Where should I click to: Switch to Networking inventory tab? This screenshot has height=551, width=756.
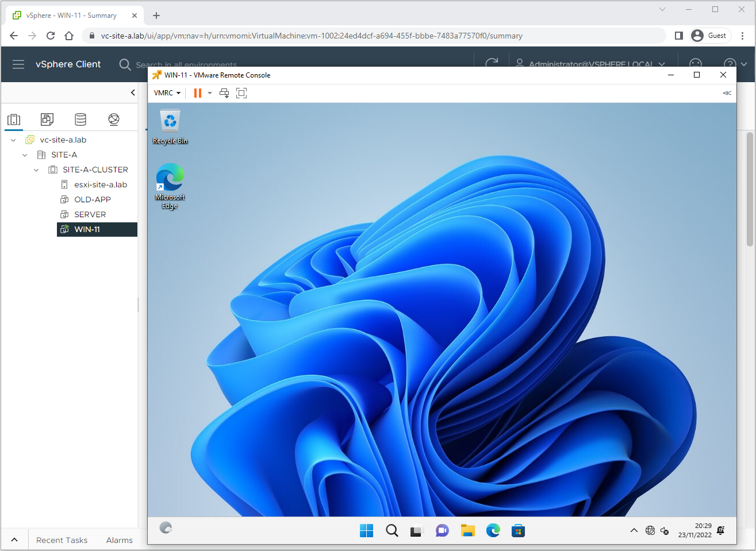(x=114, y=119)
